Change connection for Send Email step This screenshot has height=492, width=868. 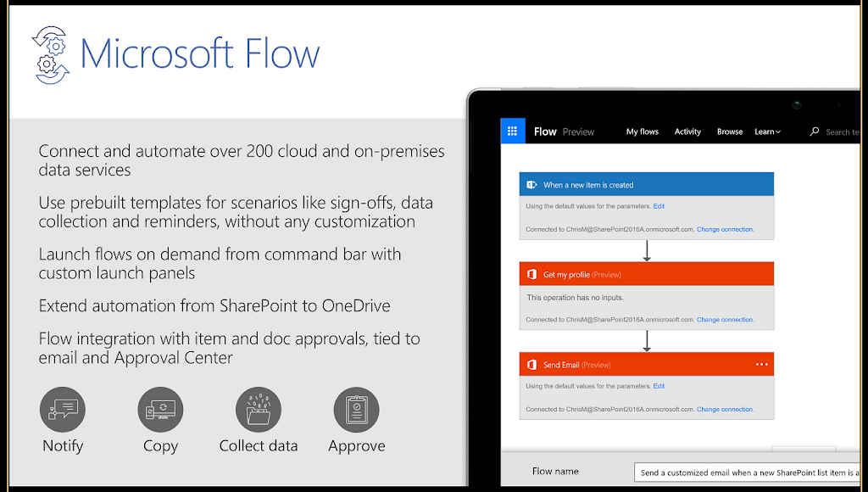[x=726, y=410]
